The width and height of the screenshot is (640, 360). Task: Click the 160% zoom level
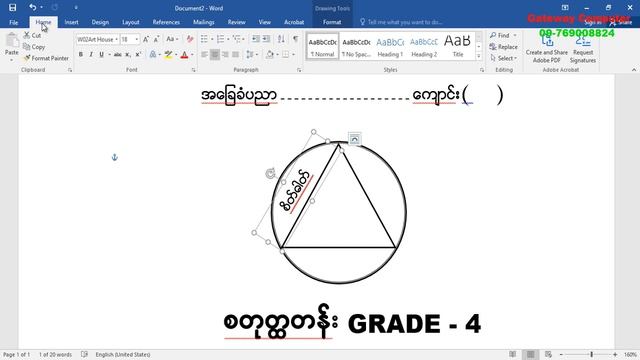click(630, 355)
